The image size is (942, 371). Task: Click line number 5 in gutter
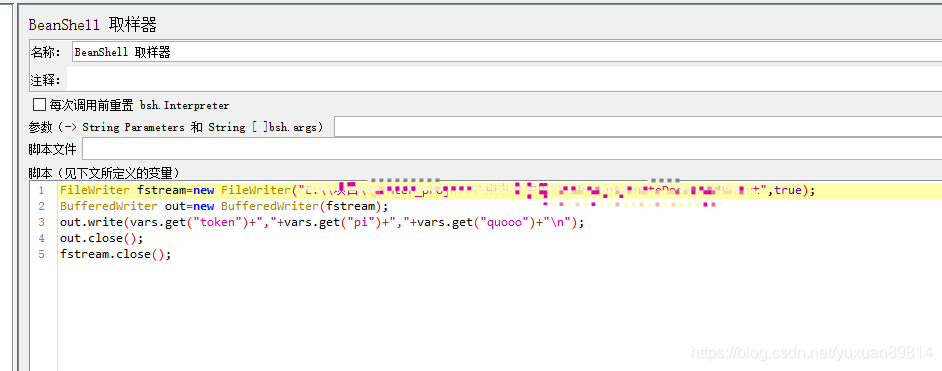pyautogui.click(x=41, y=254)
